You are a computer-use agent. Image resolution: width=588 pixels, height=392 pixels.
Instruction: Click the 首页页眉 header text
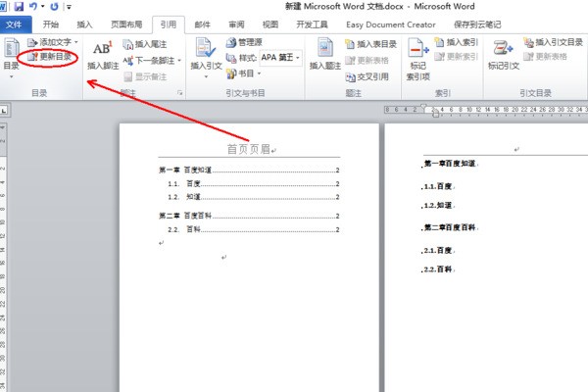click(249, 149)
